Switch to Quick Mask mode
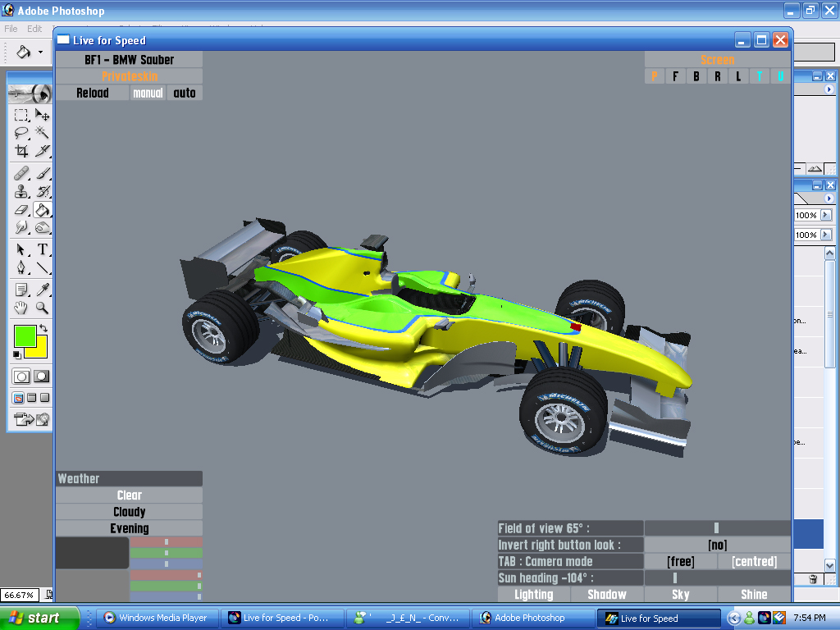 (41, 377)
